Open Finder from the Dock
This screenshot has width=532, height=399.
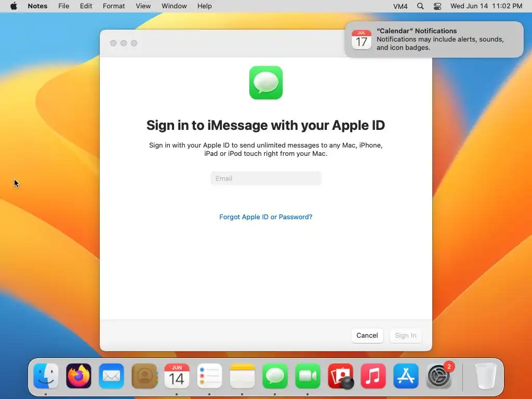(46, 376)
